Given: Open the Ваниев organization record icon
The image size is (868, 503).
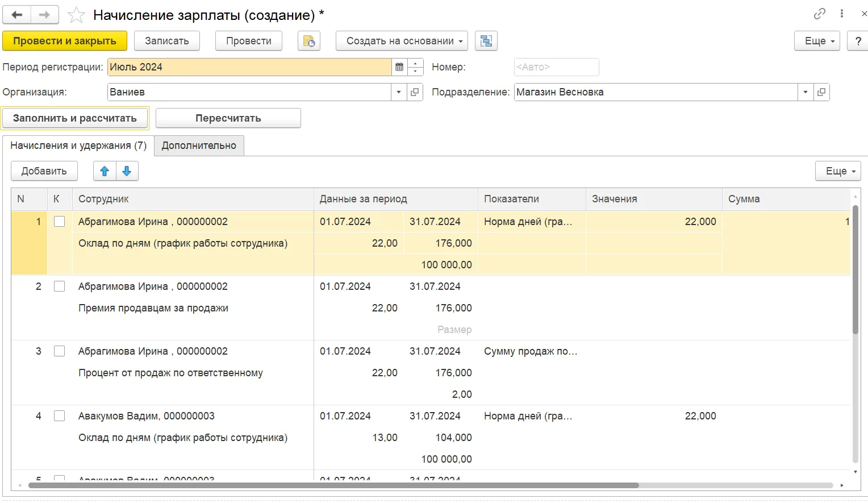Looking at the screenshot, I should point(415,92).
